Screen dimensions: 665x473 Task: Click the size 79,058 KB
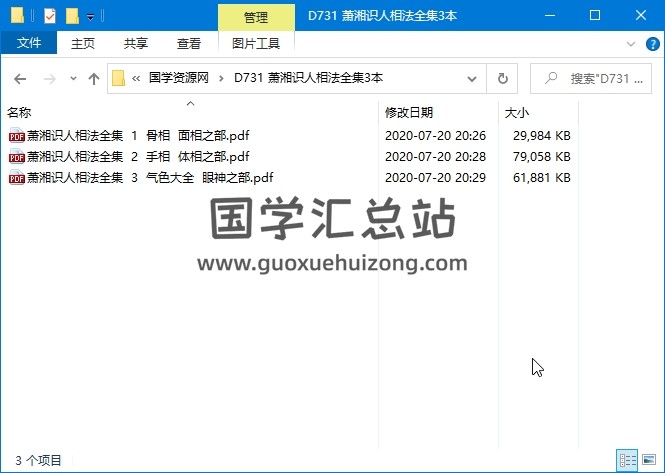(542, 157)
